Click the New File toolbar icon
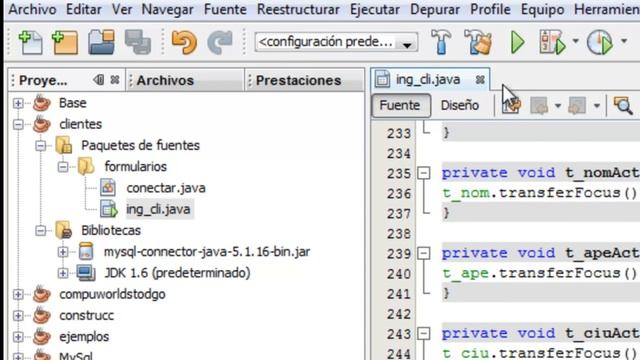This screenshot has width=640, height=360. point(31,42)
